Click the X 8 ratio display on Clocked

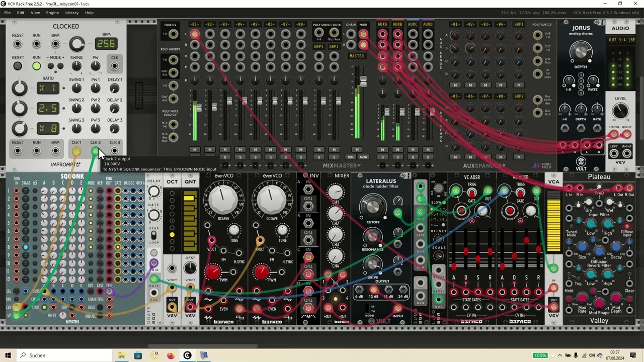pyautogui.click(x=49, y=128)
